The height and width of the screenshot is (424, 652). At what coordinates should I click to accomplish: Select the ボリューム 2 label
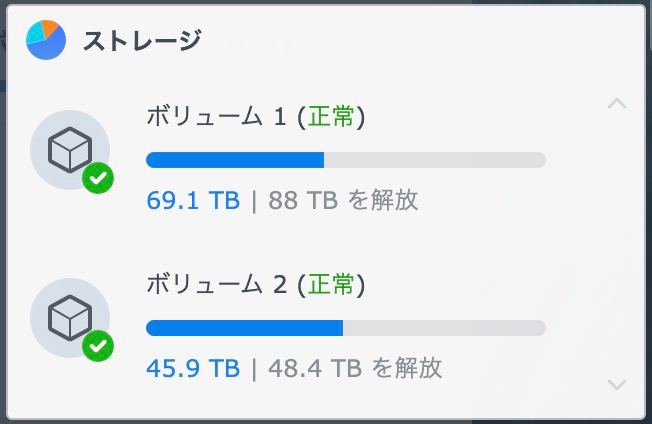coord(217,286)
